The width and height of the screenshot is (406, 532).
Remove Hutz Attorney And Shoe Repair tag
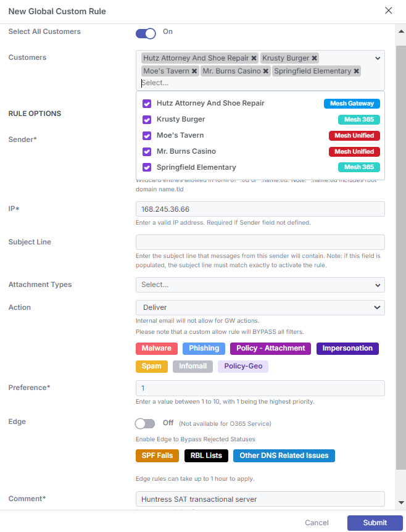[254, 58]
